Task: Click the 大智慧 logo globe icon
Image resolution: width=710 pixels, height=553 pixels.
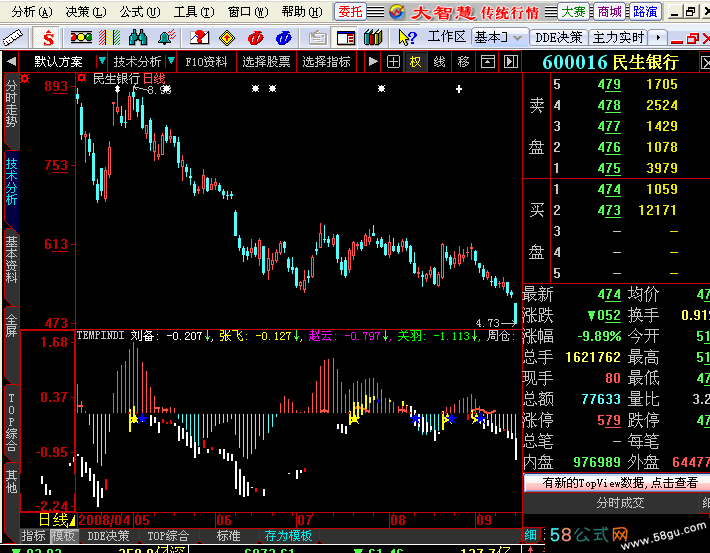Action: (397, 12)
